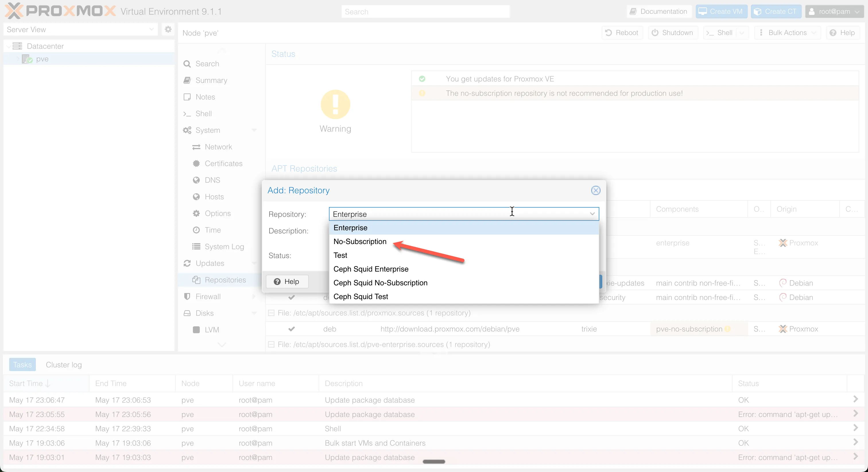
Task: Sort tasks by Start Time column
Action: [46, 383]
